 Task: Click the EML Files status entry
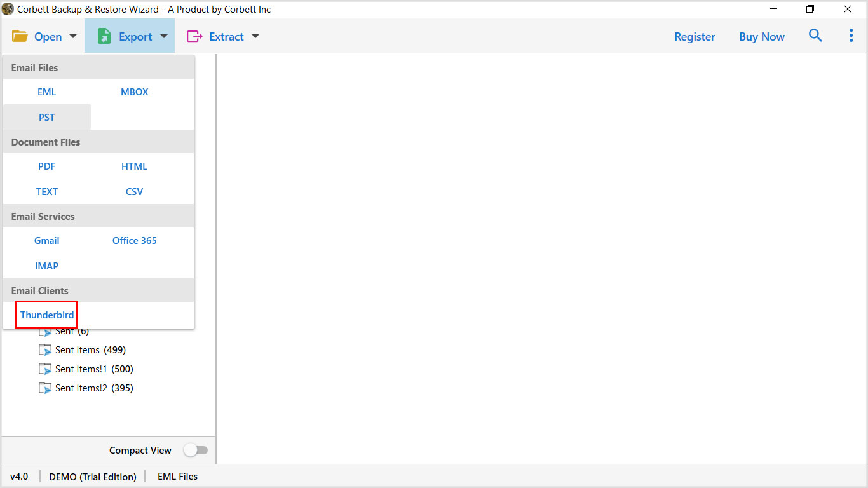(178, 477)
